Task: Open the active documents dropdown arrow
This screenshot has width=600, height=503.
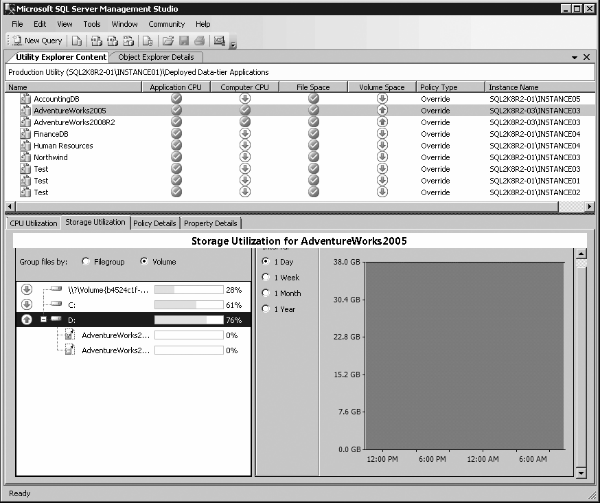Action: coord(574,57)
